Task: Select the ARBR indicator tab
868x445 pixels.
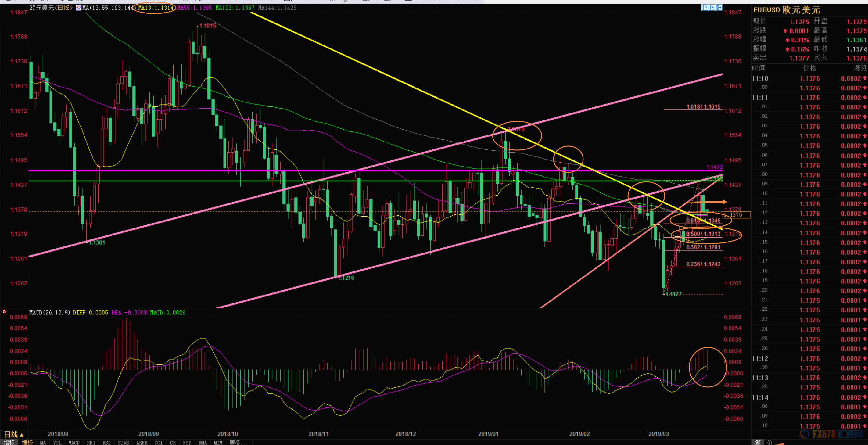Action: tap(142, 443)
